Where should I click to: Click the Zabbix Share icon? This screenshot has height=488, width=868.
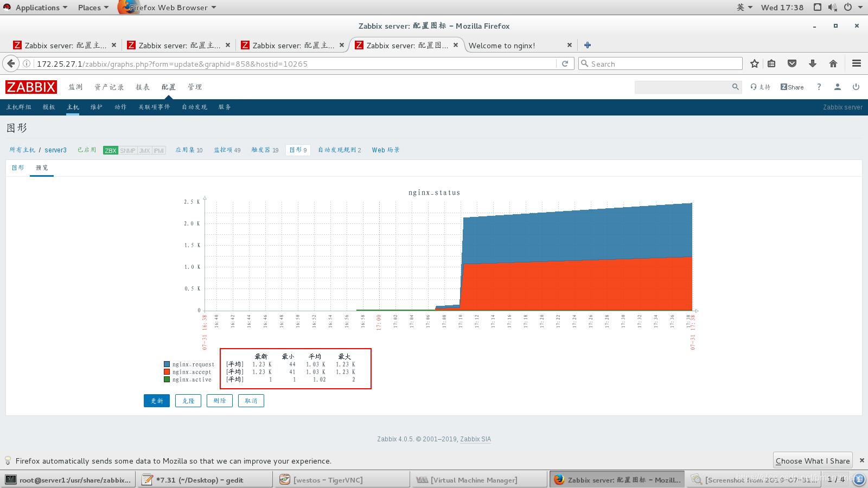[792, 87]
